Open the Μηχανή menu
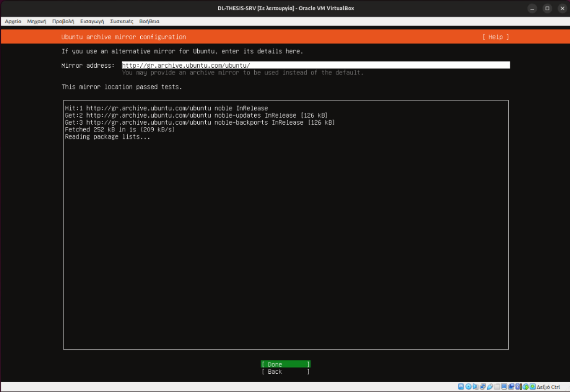 coord(37,21)
